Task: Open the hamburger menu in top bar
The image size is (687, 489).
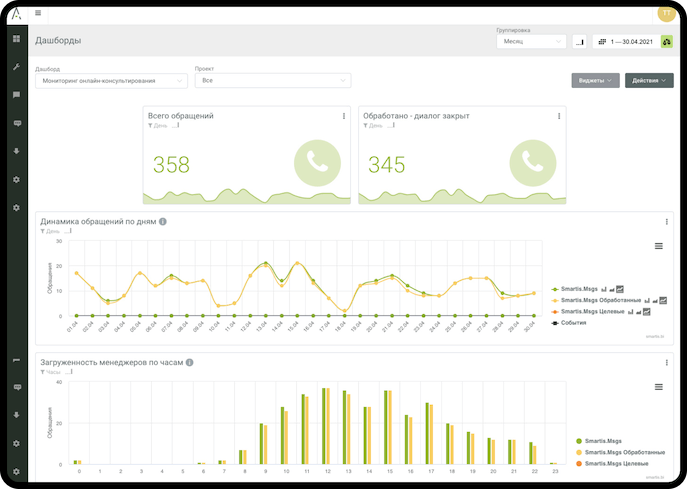Action: 38,13
